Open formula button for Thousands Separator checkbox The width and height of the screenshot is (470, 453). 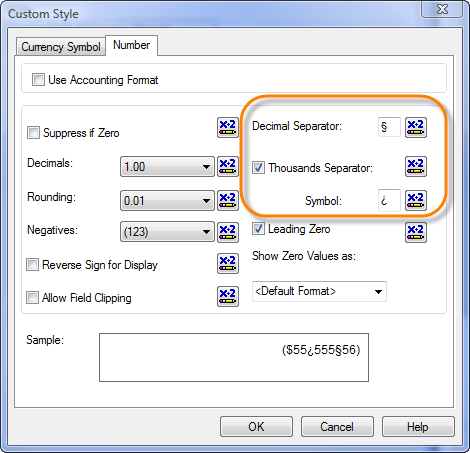(416, 166)
